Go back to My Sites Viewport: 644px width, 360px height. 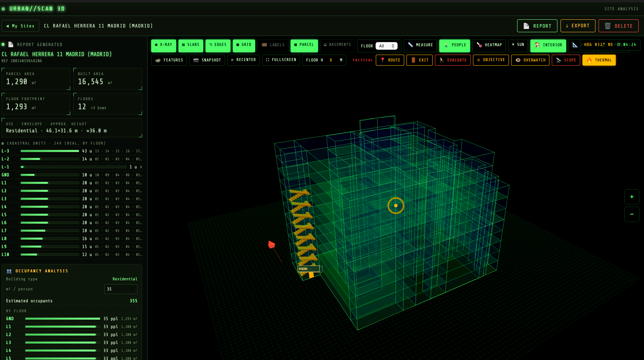pos(20,26)
